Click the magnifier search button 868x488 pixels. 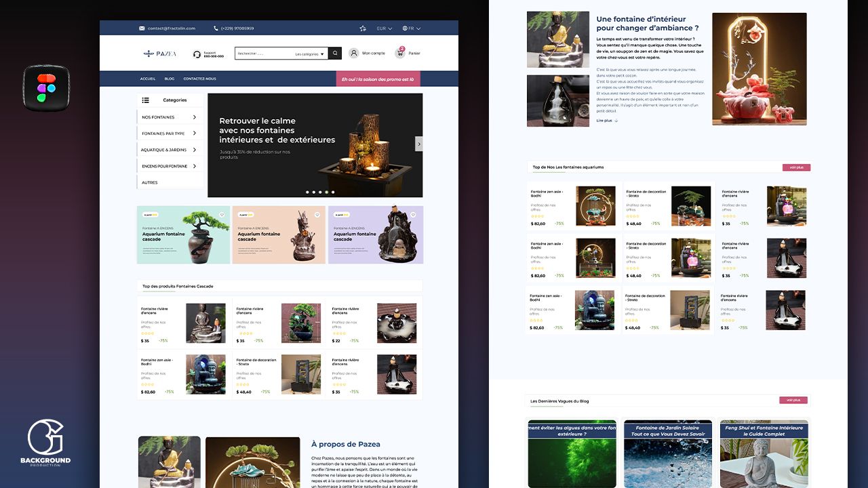tap(334, 54)
